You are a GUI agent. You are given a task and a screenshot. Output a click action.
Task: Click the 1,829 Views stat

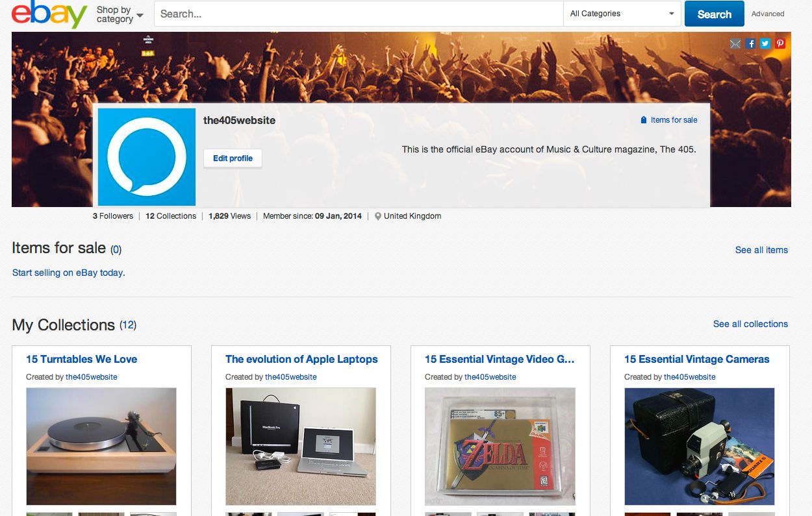pyautogui.click(x=229, y=216)
